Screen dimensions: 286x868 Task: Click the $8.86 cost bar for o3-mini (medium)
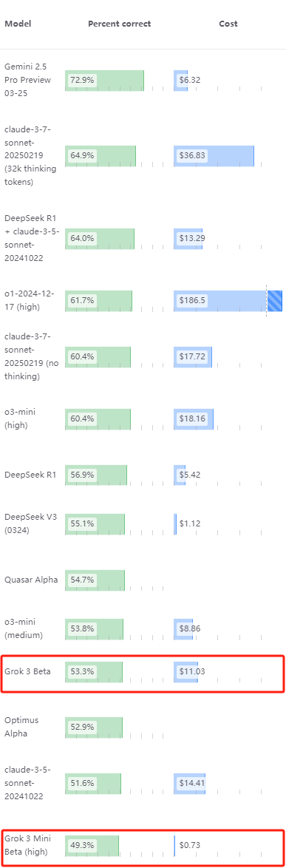183,629
